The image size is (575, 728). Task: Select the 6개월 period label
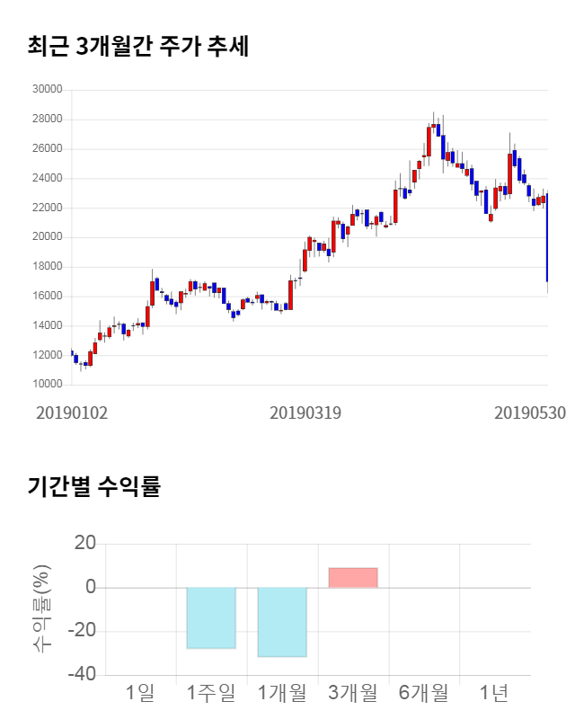tap(423, 693)
